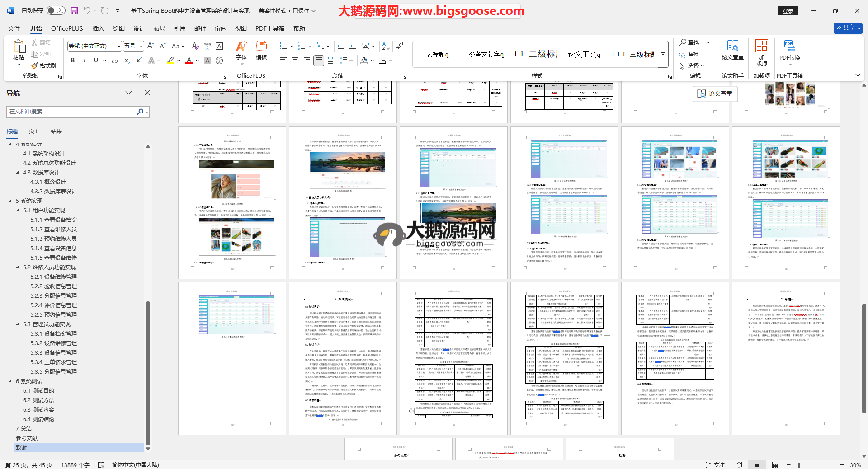This screenshot has height=469, width=868.
Task: Toggle the 专注 focus mode in the status bar
Action: 715,465
